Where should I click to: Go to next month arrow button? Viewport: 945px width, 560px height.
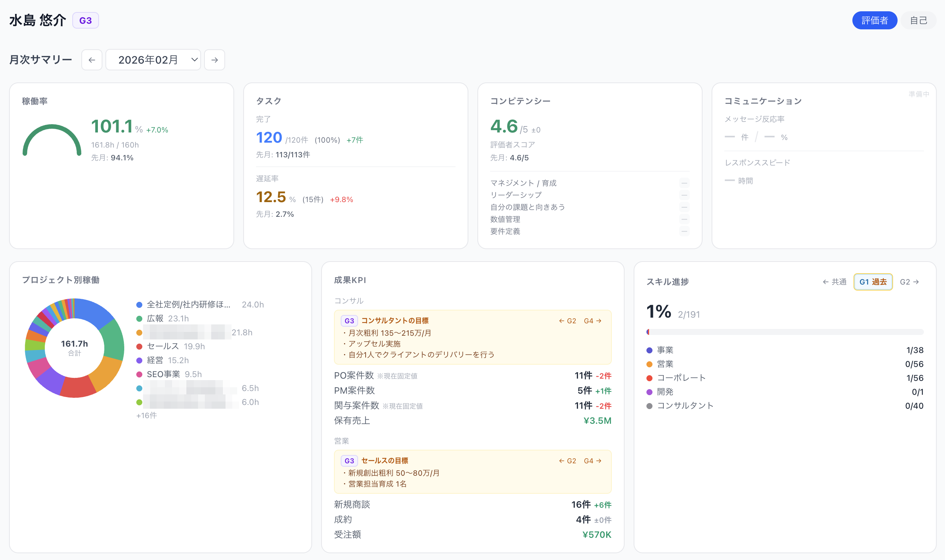pos(214,59)
